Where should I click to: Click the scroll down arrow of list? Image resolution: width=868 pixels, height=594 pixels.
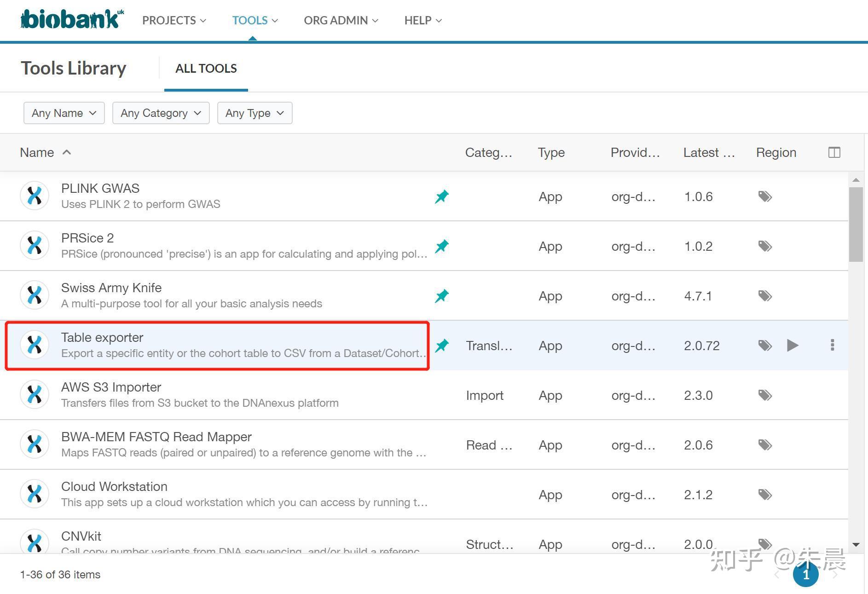tap(856, 545)
